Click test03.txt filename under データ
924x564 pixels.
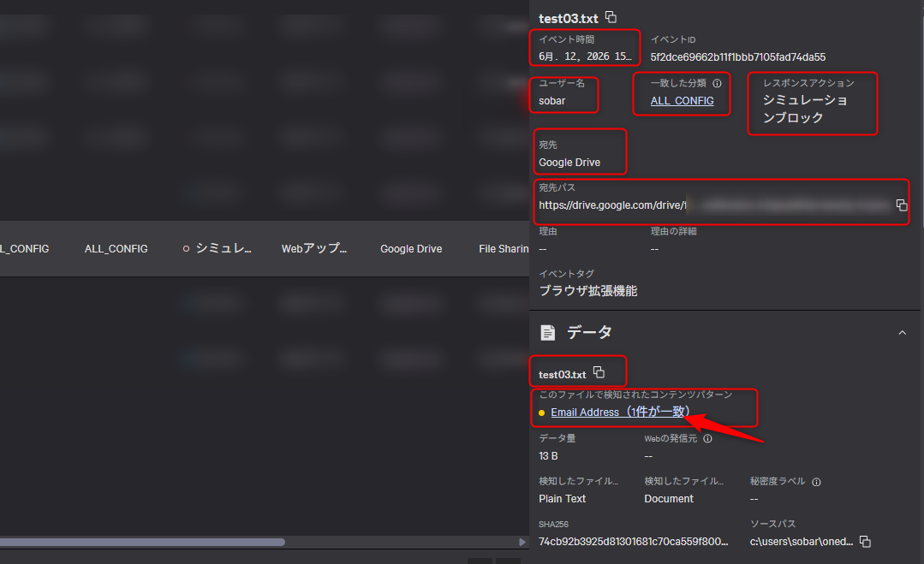coord(562,374)
